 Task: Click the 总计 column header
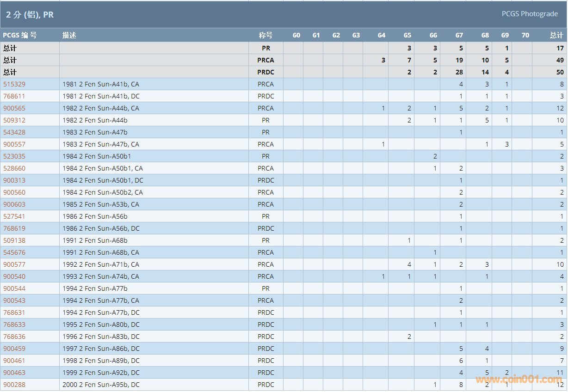tap(556, 35)
